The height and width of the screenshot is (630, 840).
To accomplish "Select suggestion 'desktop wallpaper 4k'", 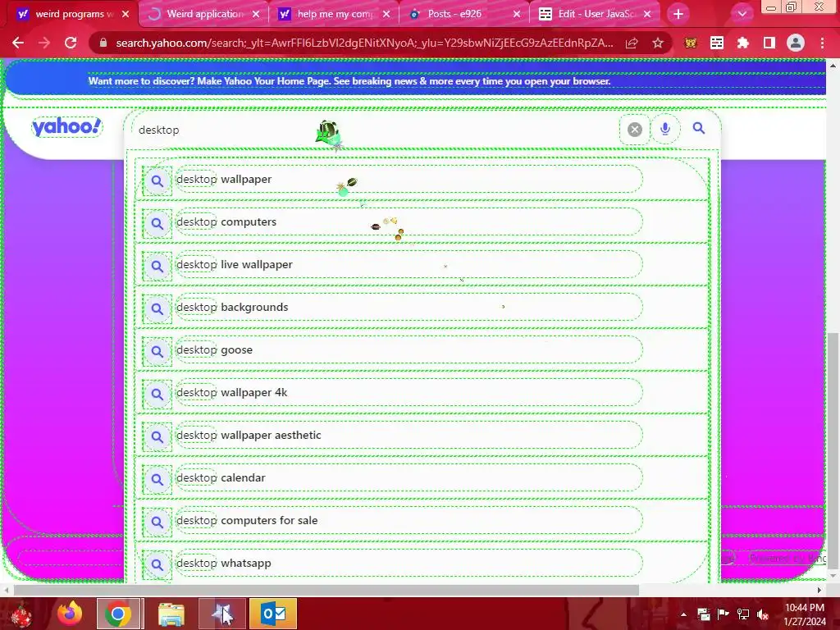I will (422, 393).
